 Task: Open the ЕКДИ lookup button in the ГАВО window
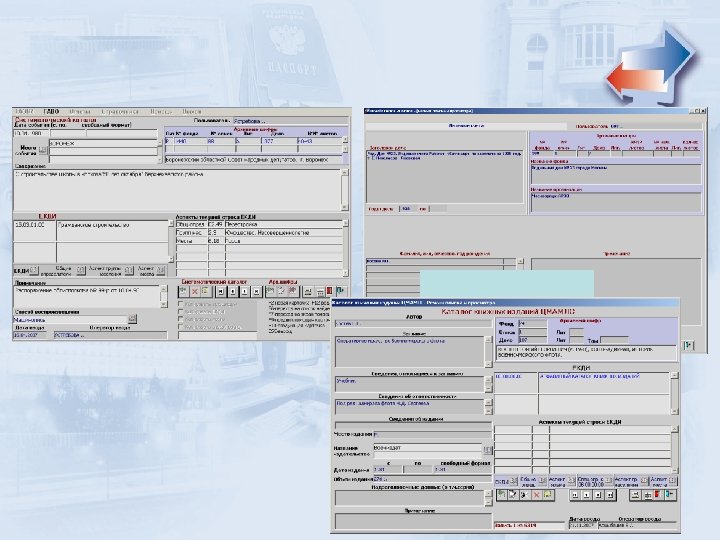[34, 270]
